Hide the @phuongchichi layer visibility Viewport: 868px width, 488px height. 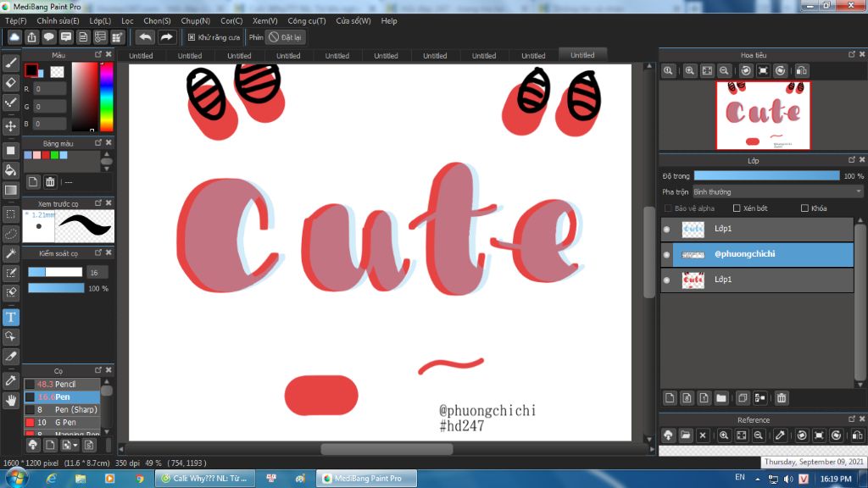[x=666, y=254]
